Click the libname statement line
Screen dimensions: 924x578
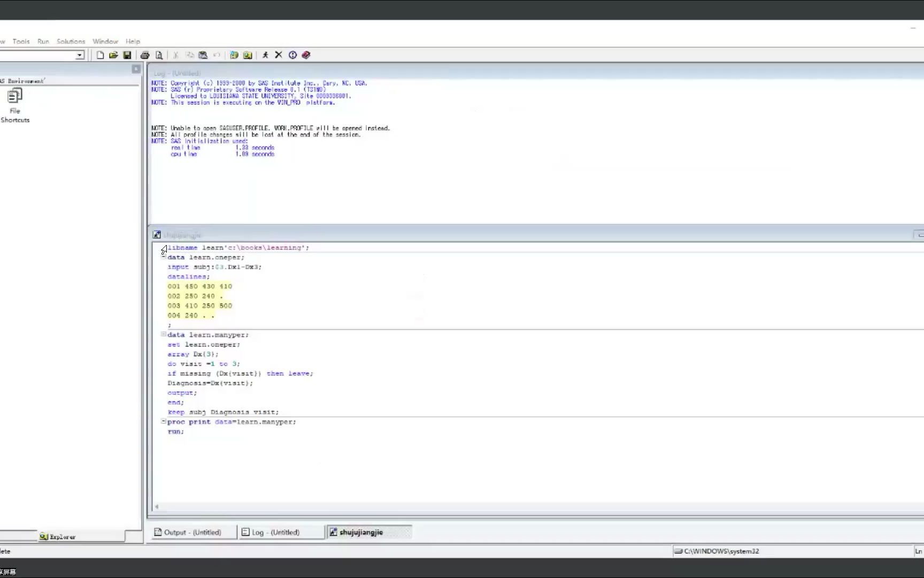[x=238, y=248]
